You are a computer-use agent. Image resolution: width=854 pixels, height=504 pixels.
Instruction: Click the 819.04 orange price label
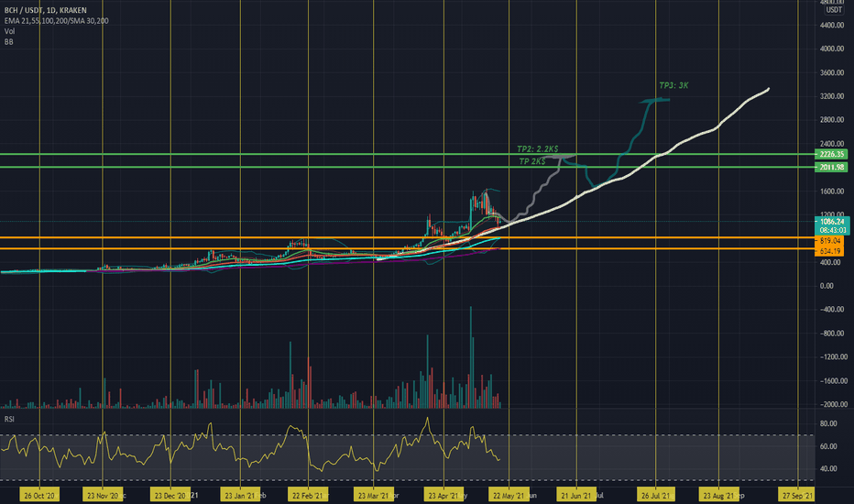[x=830, y=240]
